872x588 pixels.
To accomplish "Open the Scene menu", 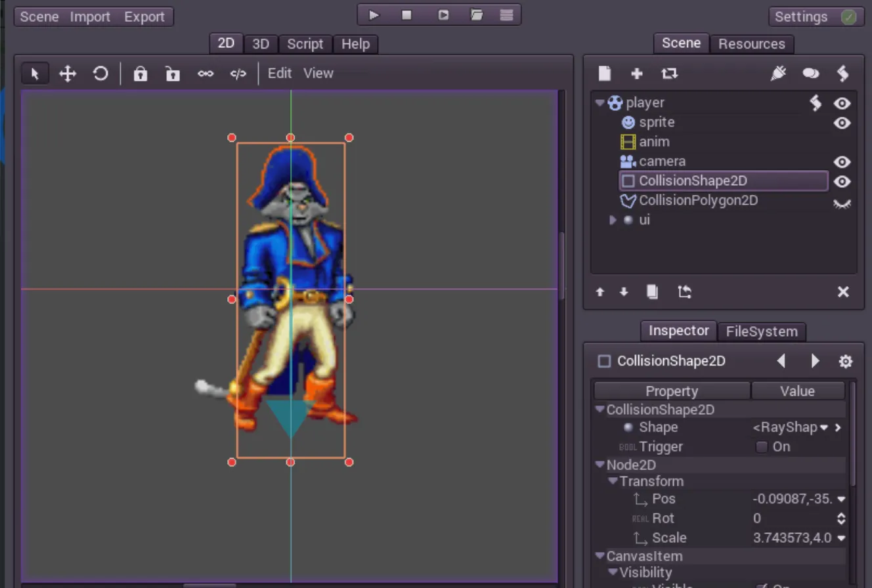I will tap(39, 16).
